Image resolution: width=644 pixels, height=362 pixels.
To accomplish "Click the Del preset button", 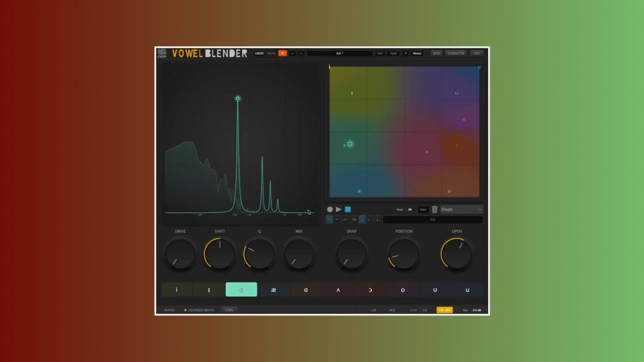I will (380, 53).
